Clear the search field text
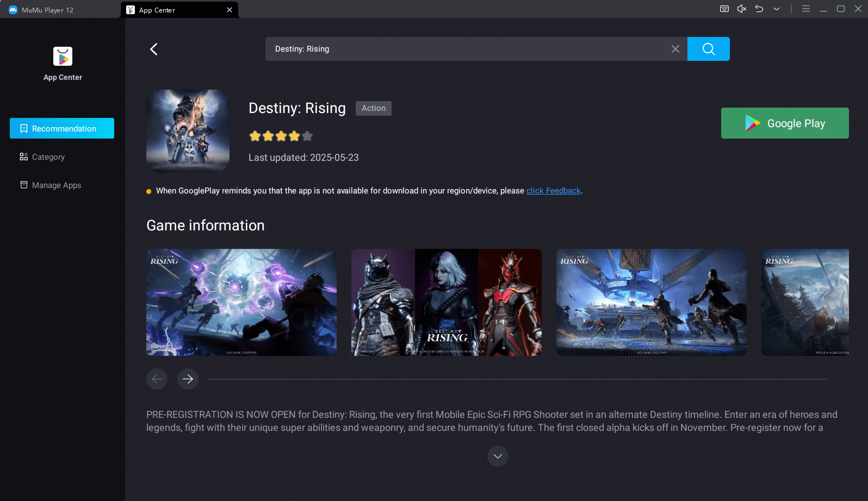This screenshot has width=868, height=501. (675, 49)
